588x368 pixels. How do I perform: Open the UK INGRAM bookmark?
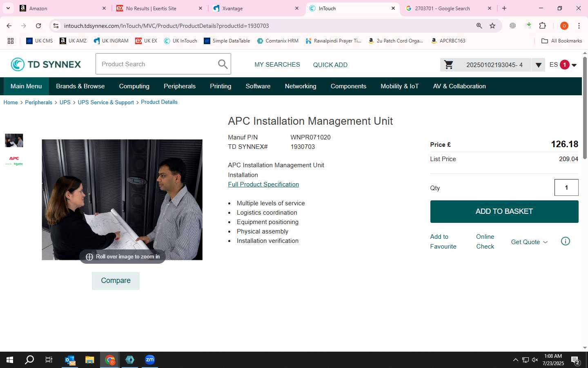(x=111, y=41)
